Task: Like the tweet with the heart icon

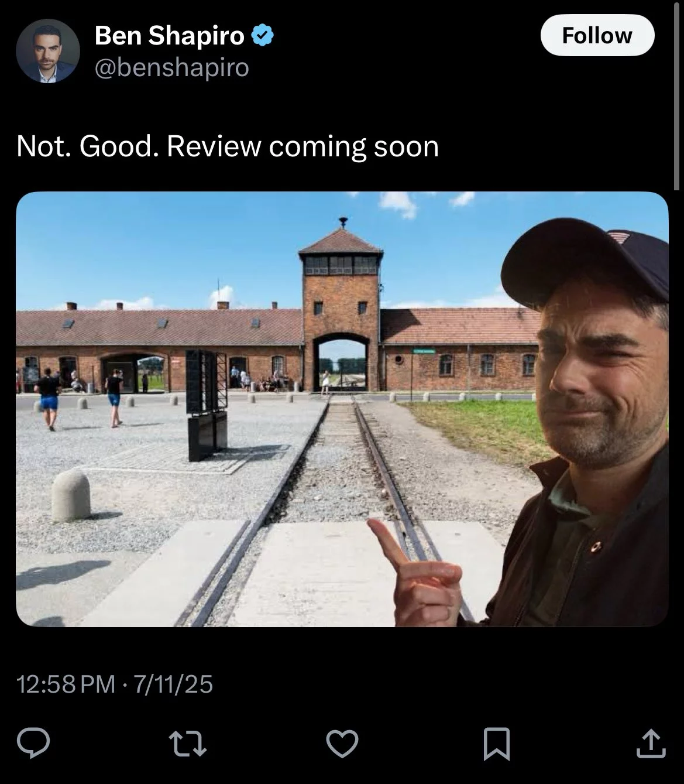Action: (342, 744)
